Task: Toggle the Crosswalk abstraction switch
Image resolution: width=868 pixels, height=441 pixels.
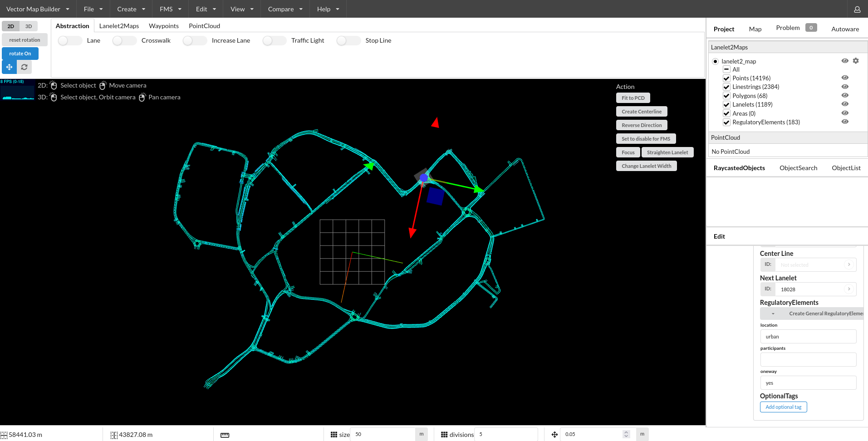Action: pos(124,41)
